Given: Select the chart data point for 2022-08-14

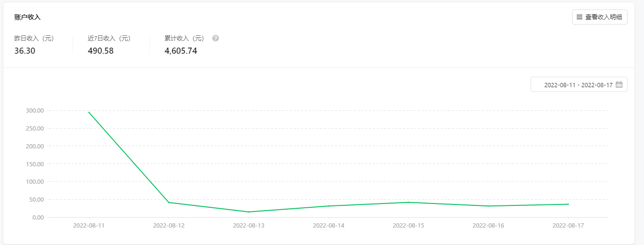Looking at the screenshot, I should tap(329, 206).
